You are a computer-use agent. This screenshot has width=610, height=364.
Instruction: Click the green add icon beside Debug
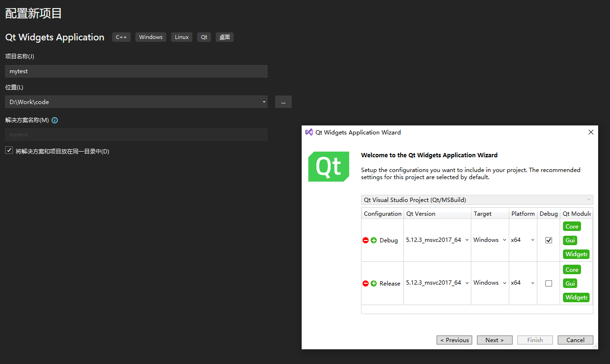tap(374, 240)
